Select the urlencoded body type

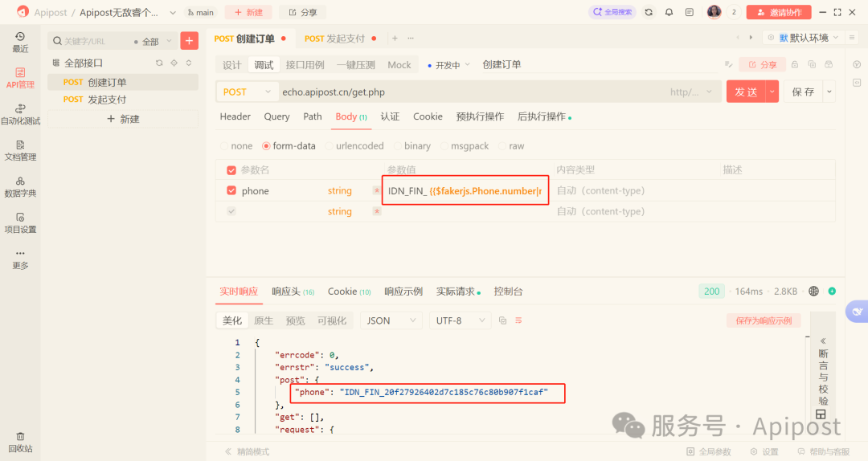point(355,146)
